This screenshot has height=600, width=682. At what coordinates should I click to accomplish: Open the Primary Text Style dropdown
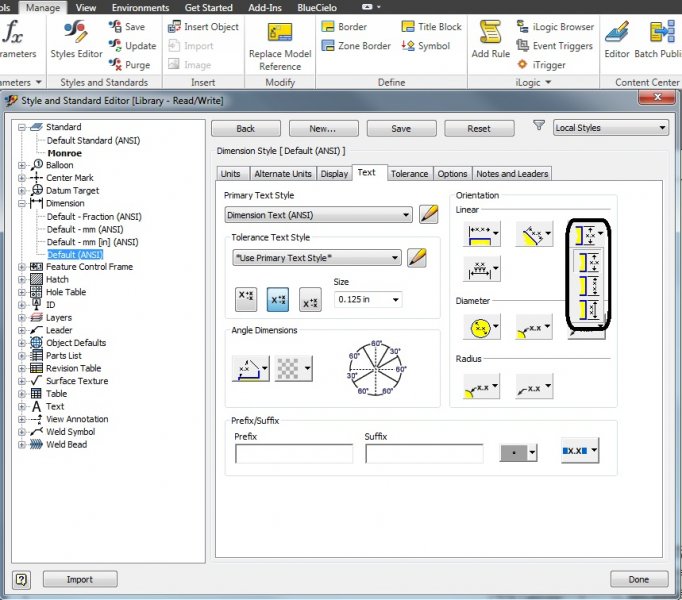318,215
